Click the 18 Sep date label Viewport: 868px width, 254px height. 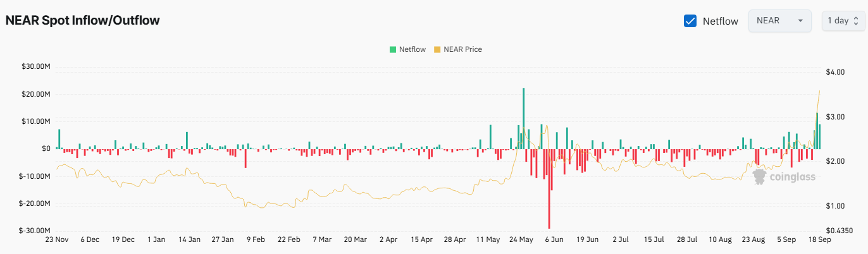(x=820, y=240)
